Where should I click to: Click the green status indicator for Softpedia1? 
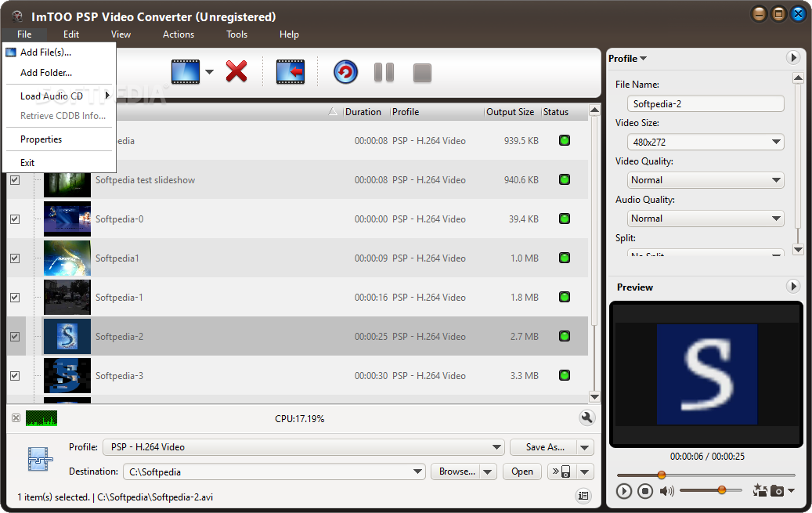(x=565, y=258)
